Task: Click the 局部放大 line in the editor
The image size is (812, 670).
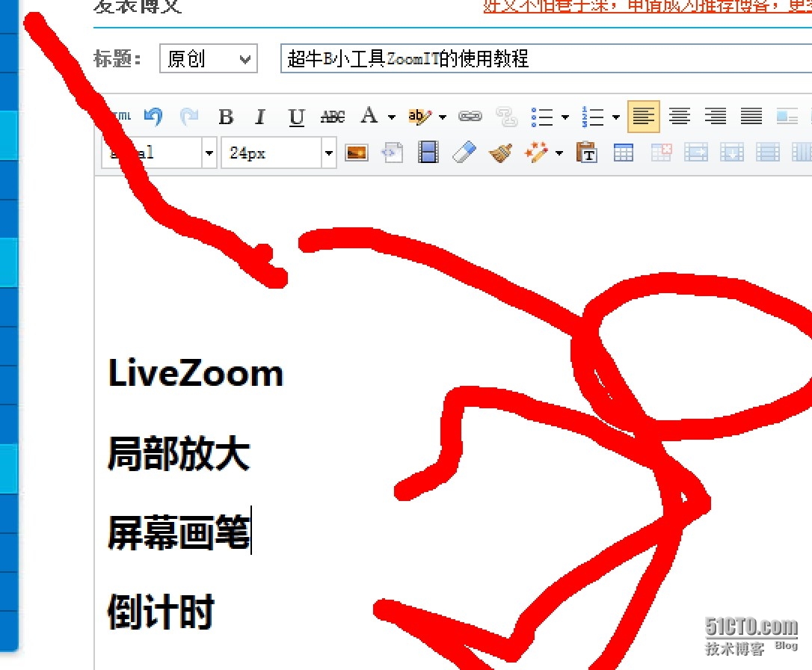Action: pos(179,454)
